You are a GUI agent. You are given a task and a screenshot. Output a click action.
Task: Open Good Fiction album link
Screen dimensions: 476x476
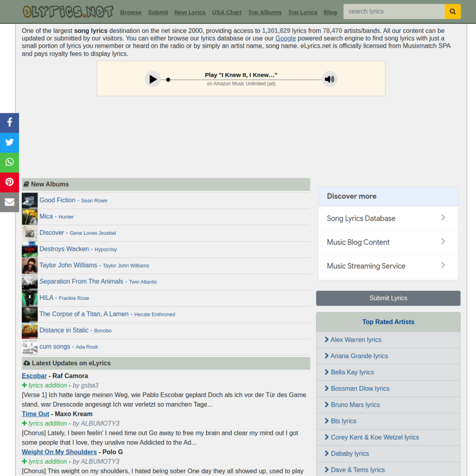click(x=57, y=200)
